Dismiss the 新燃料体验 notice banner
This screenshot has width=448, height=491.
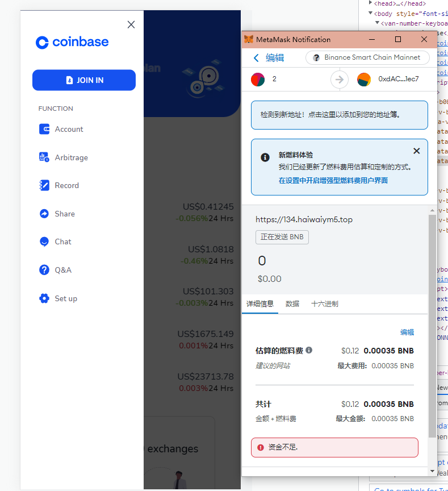416,151
